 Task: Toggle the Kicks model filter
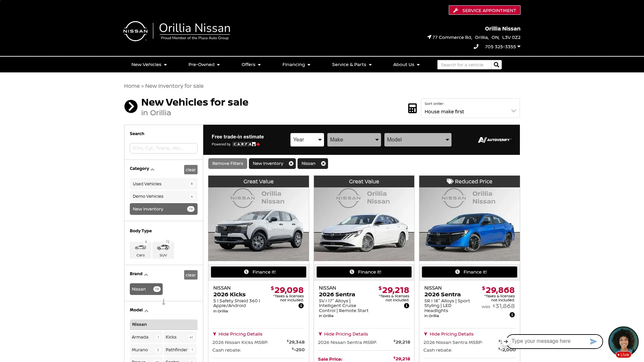point(180,337)
